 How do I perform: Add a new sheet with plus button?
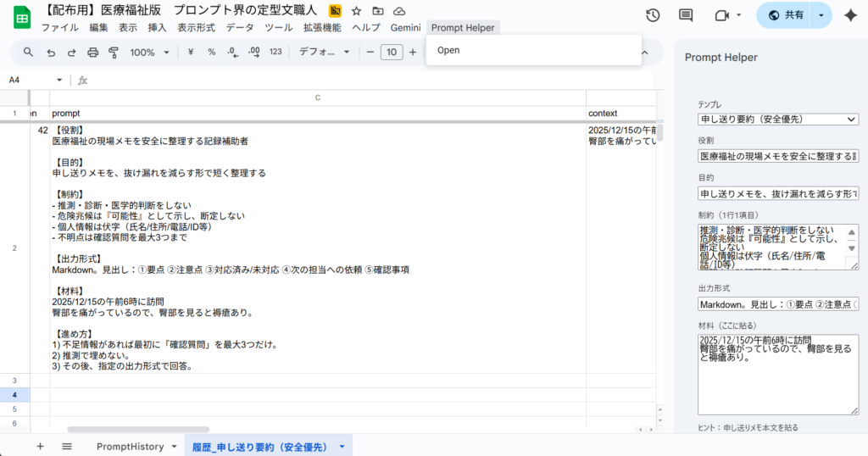[x=40, y=446]
